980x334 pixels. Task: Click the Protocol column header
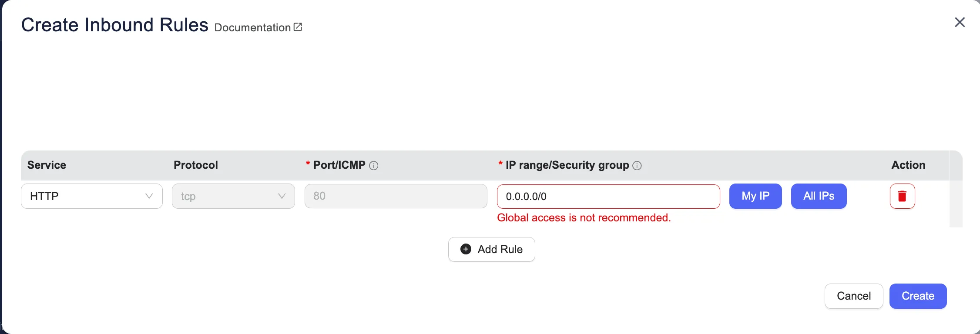click(x=196, y=165)
